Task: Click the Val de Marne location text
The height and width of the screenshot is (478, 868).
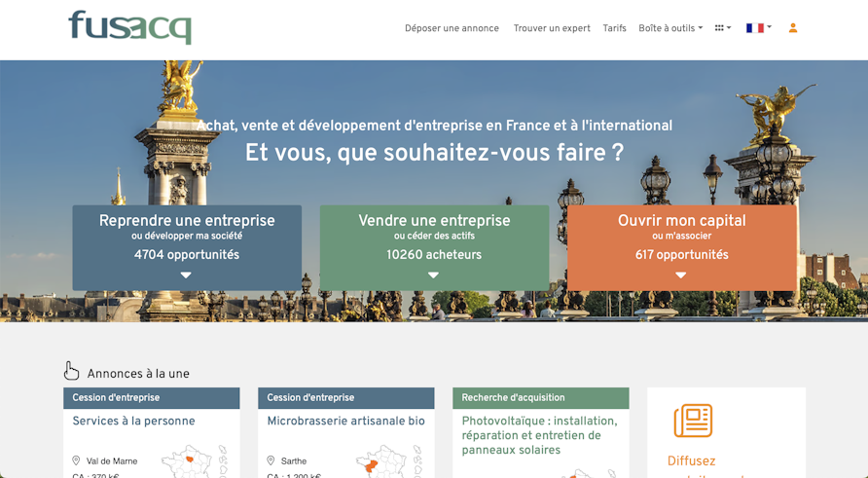Action: coord(112,460)
